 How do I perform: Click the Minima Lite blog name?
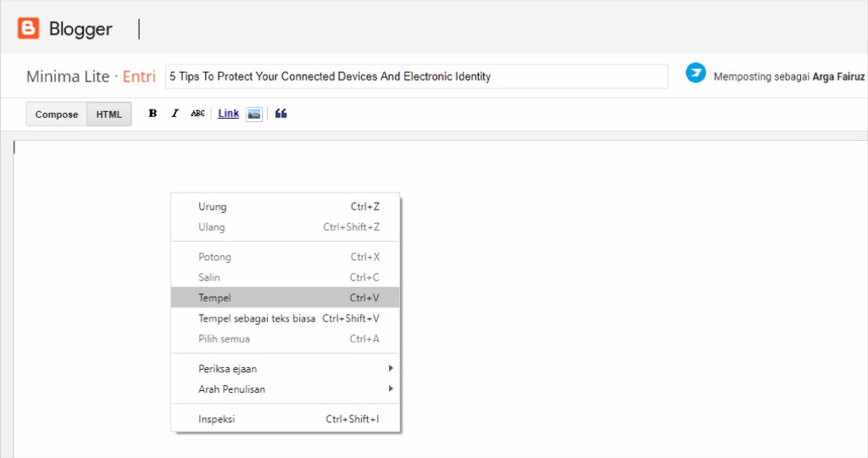(x=68, y=76)
